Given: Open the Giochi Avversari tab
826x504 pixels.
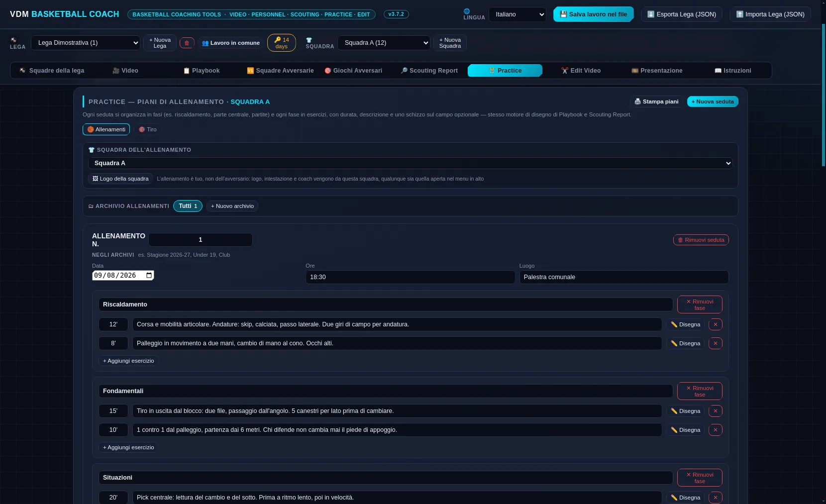Looking at the screenshot, I should point(353,71).
